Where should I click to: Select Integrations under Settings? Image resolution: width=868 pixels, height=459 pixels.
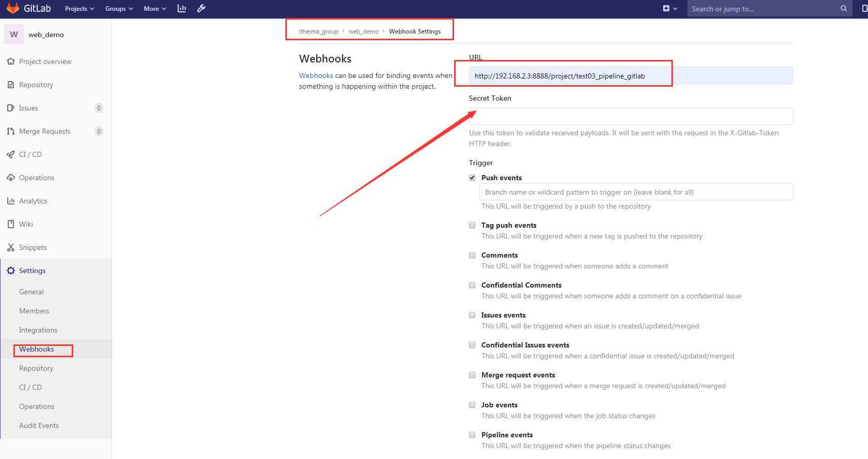click(38, 330)
